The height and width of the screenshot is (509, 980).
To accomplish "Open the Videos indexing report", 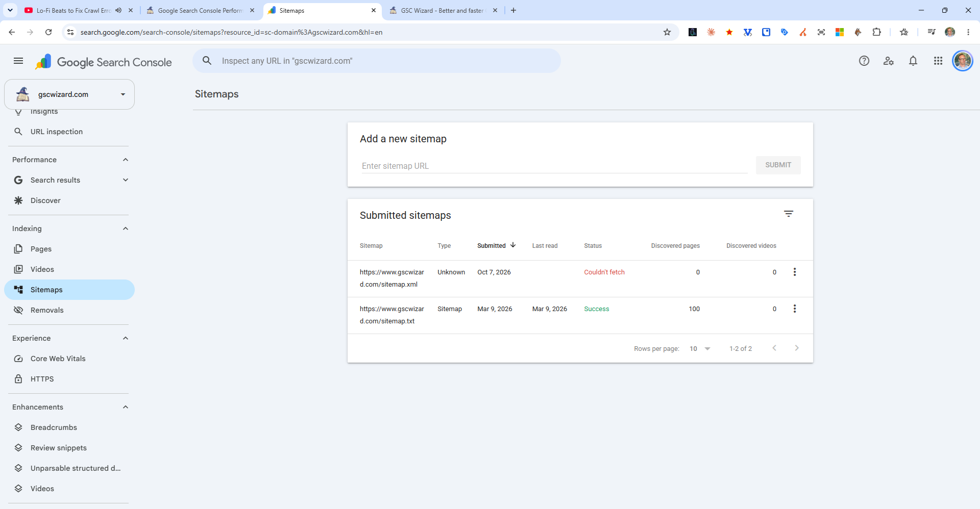I will point(69,269).
